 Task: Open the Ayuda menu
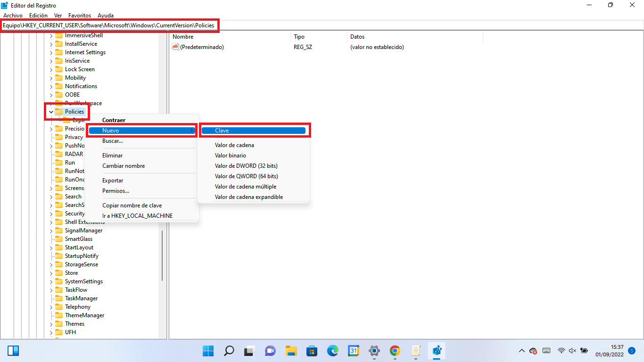(106, 16)
